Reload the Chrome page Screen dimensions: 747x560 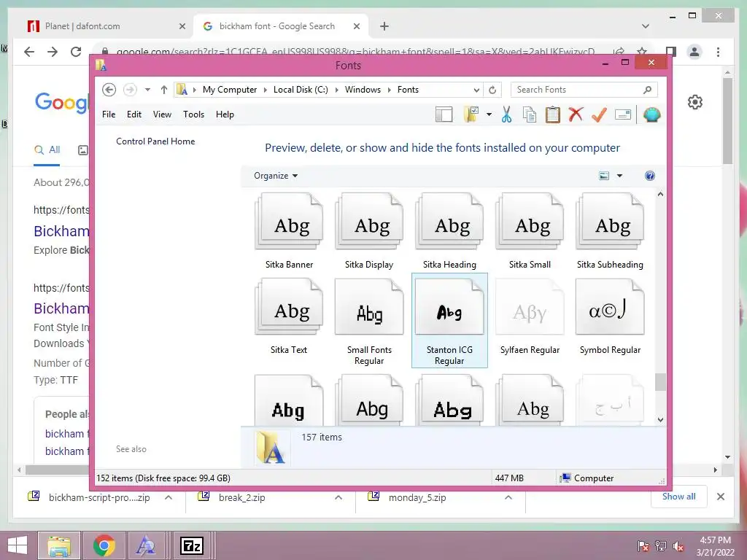(x=76, y=52)
